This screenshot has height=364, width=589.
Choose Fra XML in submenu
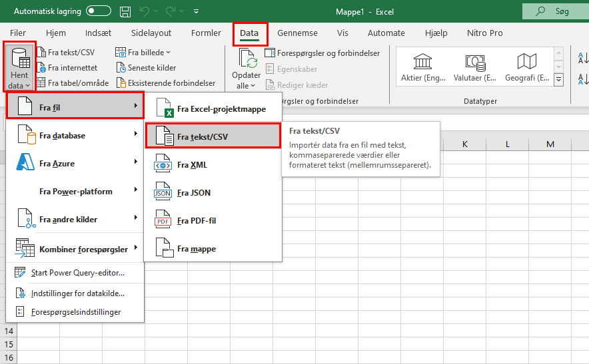[x=213, y=165]
